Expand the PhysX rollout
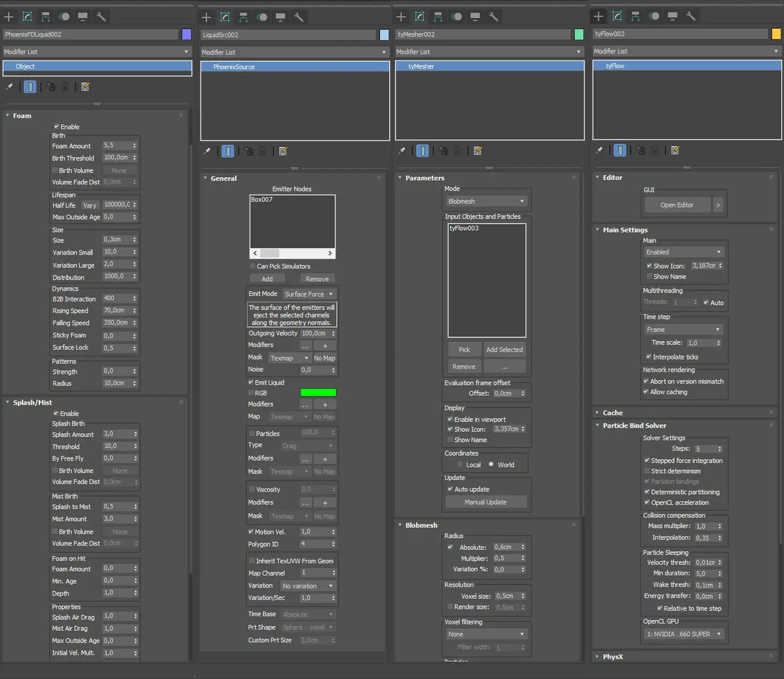This screenshot has width=784, height=679. click(x=613, y=657)
